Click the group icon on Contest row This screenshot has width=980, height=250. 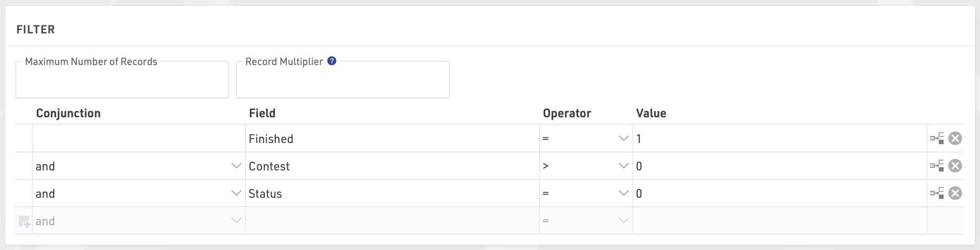[x=936, y=166]
